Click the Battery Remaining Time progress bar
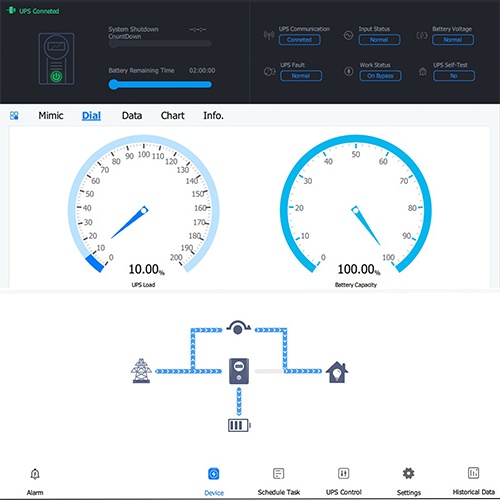The height and width of the screenshot is (500, 500). 160,85
